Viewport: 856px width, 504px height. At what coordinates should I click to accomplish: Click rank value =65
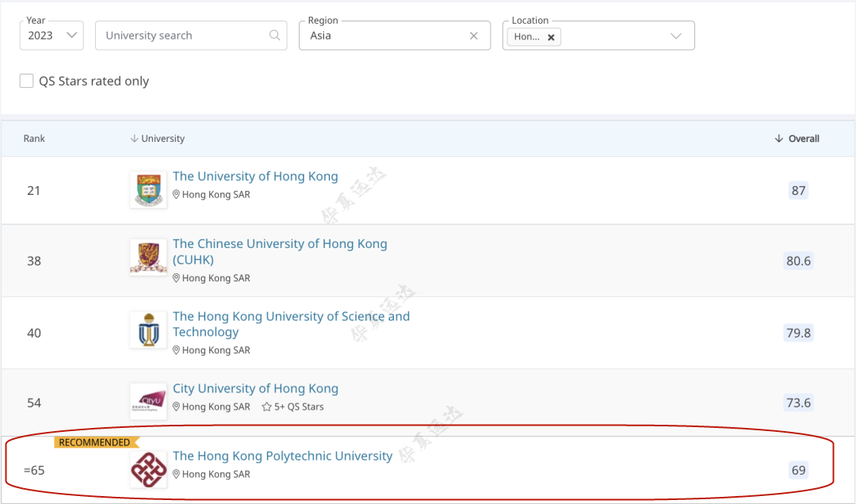click(x=34, y=470)
